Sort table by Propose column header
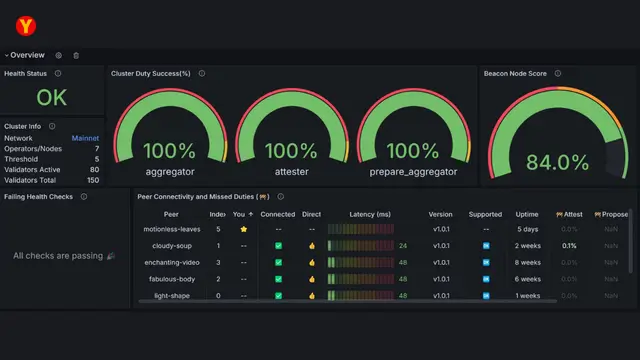The width and height of the screenshot is (640, 360). pyautogui.click(x=611, y=214)
